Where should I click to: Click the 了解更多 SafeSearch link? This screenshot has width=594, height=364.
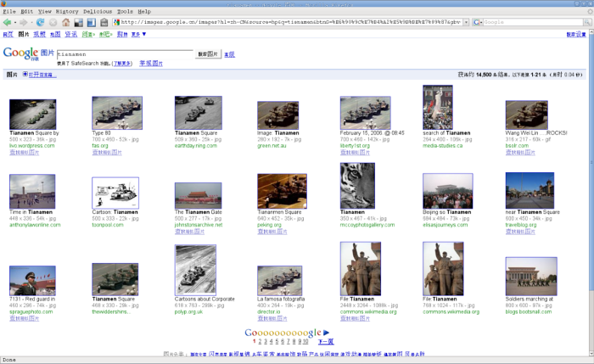point(123,64)
